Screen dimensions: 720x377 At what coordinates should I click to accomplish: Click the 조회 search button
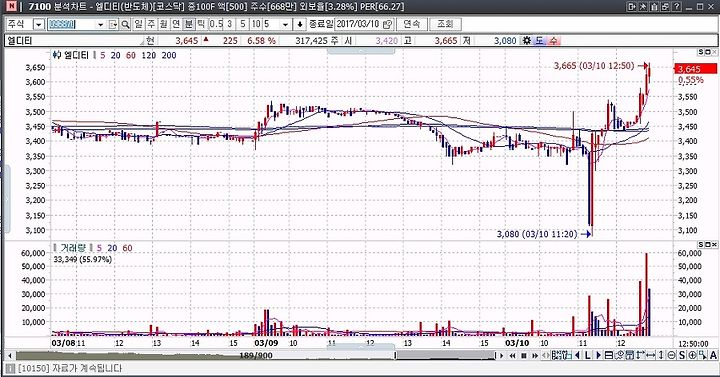point(445,24)
